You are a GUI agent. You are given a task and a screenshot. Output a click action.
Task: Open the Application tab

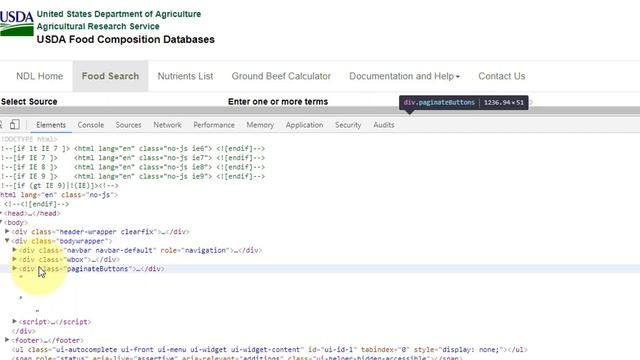[304, 125]
